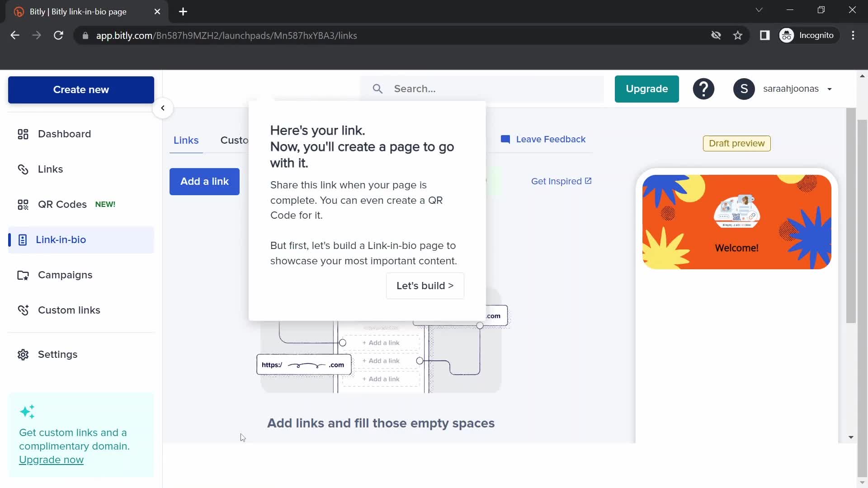Click the 'Upgrade now' link

pyautogui.click(x=51, y=460)
